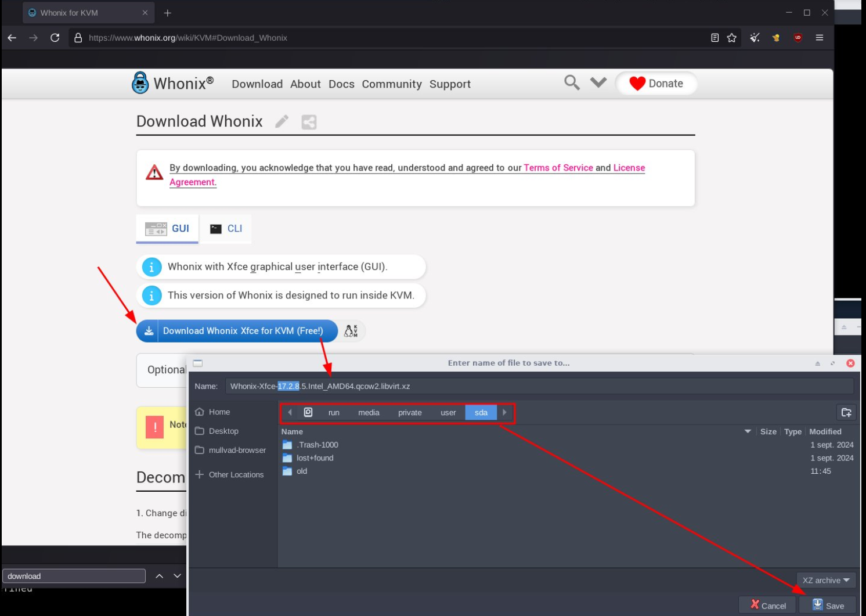Create new folder icon in file dialog
Image resolution: width=866 pixels, height=616 pixels.
846,412
